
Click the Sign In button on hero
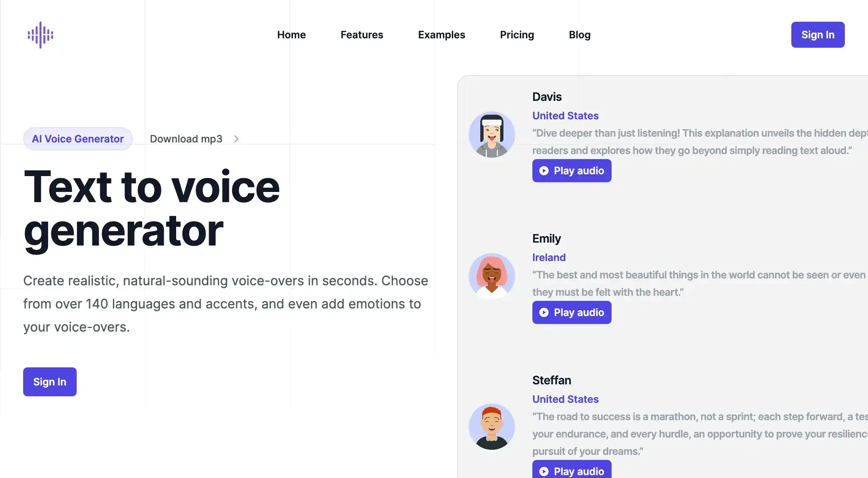(x=50, y=381)
